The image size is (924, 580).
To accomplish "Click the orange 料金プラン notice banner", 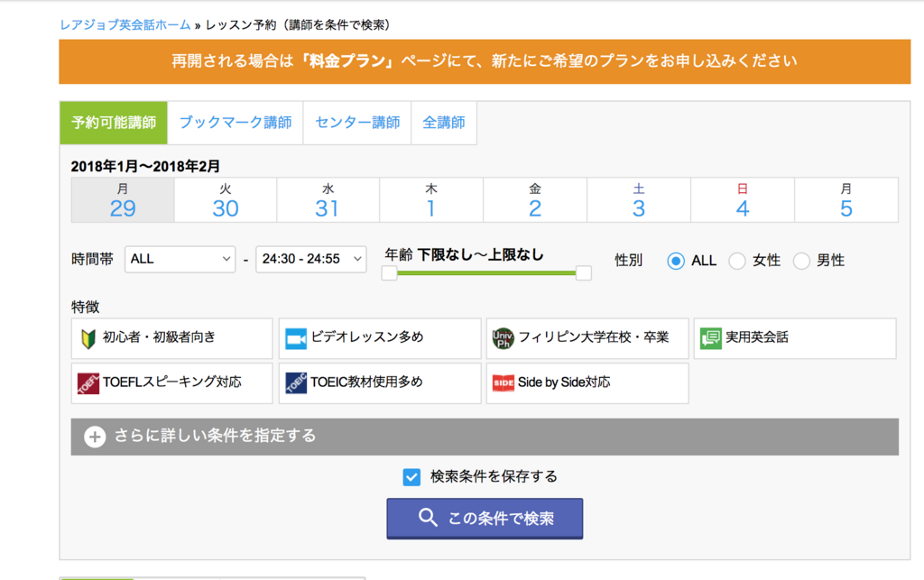I will 485,61.
